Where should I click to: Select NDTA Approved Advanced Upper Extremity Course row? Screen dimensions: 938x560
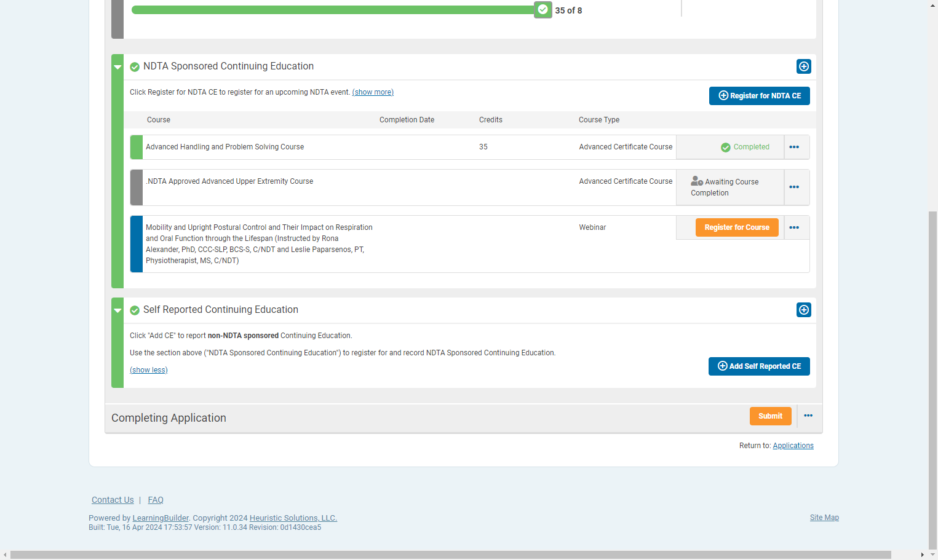click(x=470, y=187)
